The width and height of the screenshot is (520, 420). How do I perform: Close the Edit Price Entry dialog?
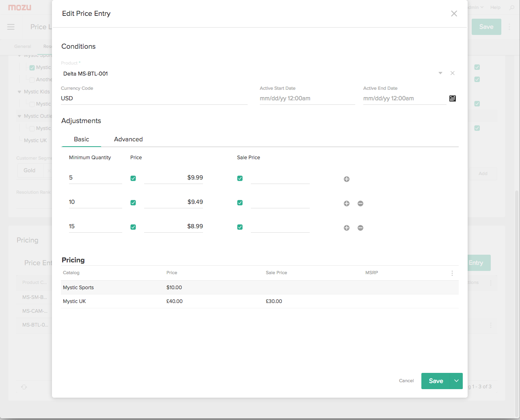coord(454,13)
